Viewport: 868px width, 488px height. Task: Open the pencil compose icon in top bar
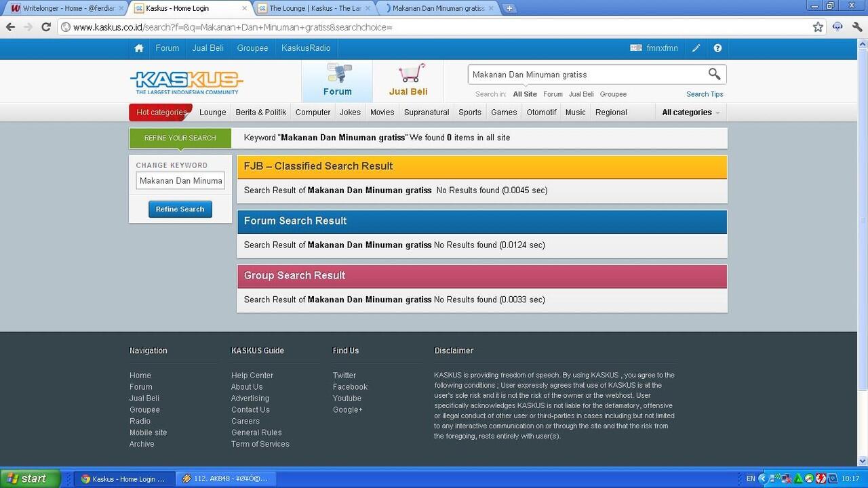[x=696, y=48]
